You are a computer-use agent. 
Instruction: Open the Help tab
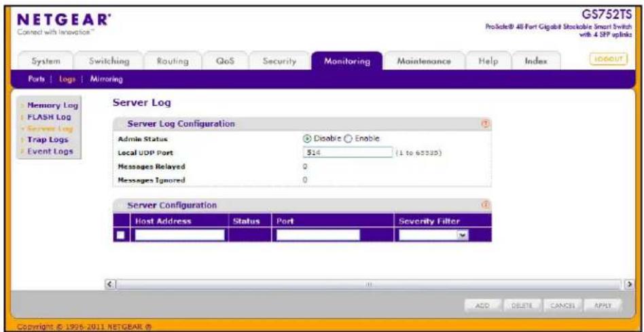[488, 61]
